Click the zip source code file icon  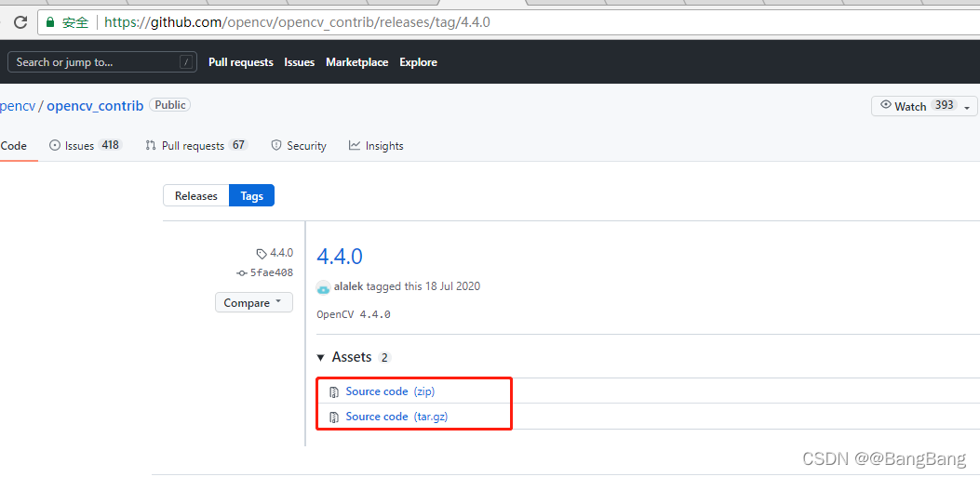click(x=334, y=392)
